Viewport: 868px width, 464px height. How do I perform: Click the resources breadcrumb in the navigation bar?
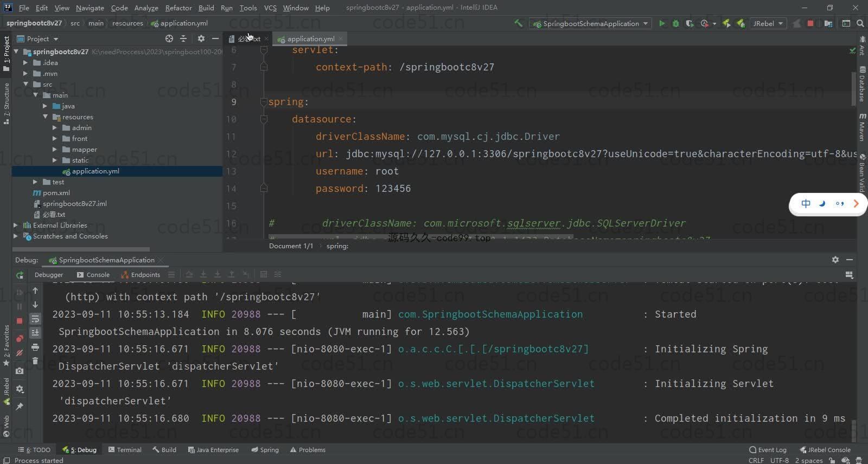127,23
